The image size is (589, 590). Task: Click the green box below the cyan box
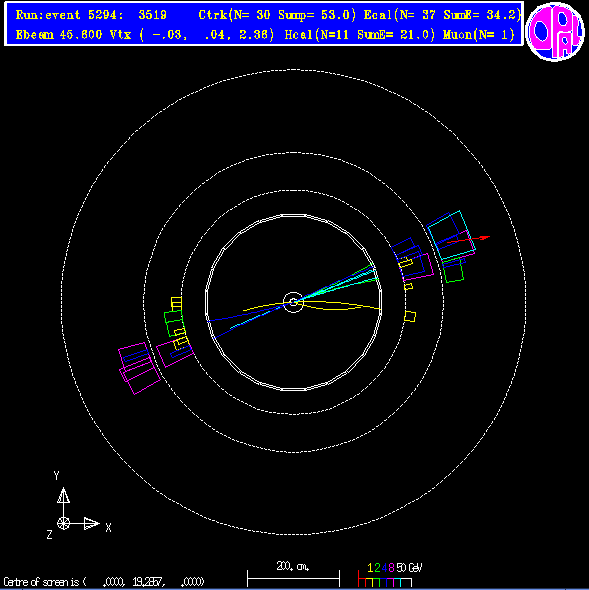(x=454, y=271)
